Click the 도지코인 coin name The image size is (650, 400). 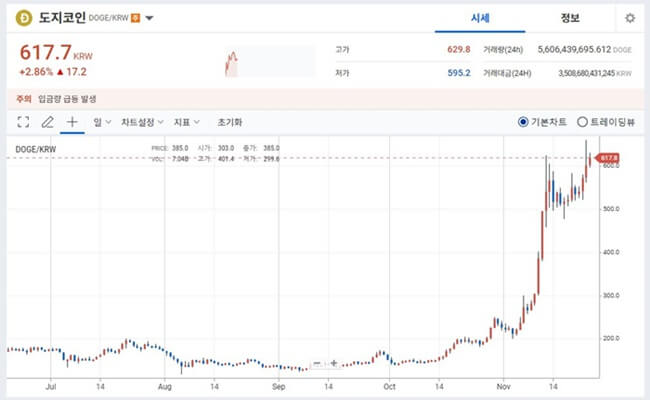coord(62,17)
